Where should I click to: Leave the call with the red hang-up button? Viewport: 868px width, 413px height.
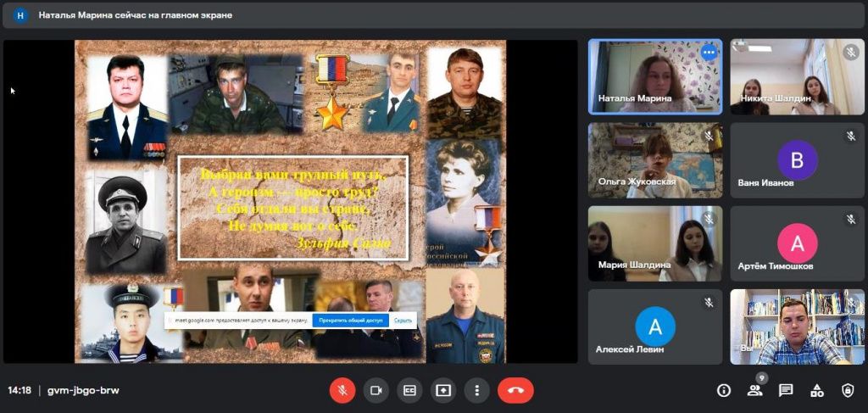coord(515,390)
